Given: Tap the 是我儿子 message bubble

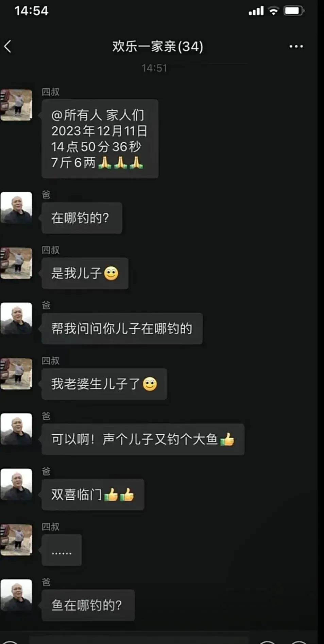Looking at the screenshot, I should 85,273.
